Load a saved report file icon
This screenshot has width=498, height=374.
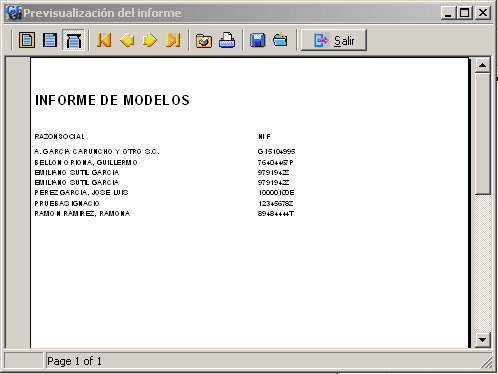point(280,40)
